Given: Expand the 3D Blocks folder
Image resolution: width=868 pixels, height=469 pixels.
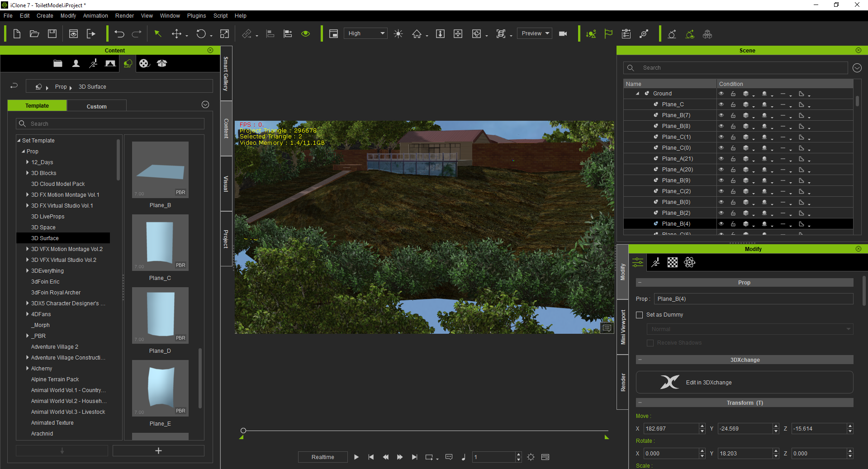Looking at the screenshot, I should coord(27,173).
